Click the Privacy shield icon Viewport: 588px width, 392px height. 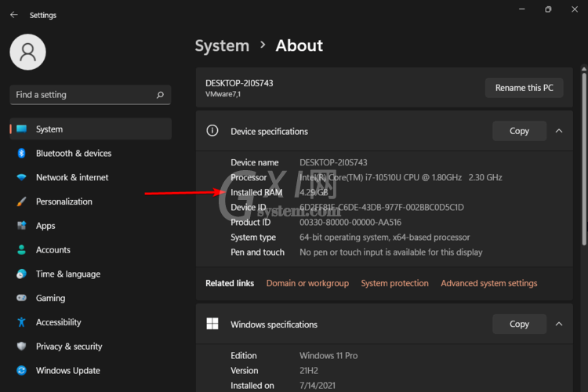[x=22, y=346]
